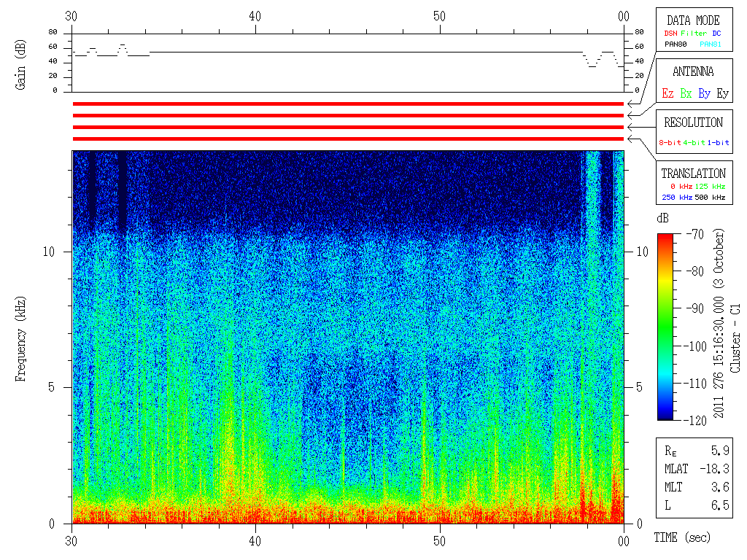The width and height of the screenshot is (747, 560).
Task: Click the 5 tick on the right frequency axis
Action: click(x=639, y=387)
